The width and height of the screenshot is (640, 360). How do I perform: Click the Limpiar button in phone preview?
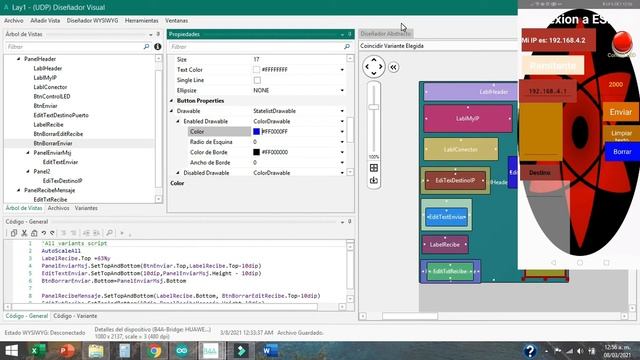coord(621,134)
